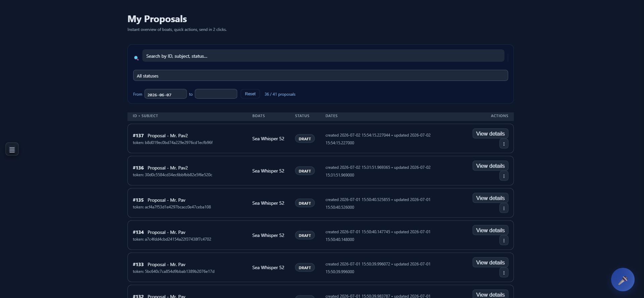Focus the search by ID, subject, status field
The image size is (644, 298).
tap(323, 56)
